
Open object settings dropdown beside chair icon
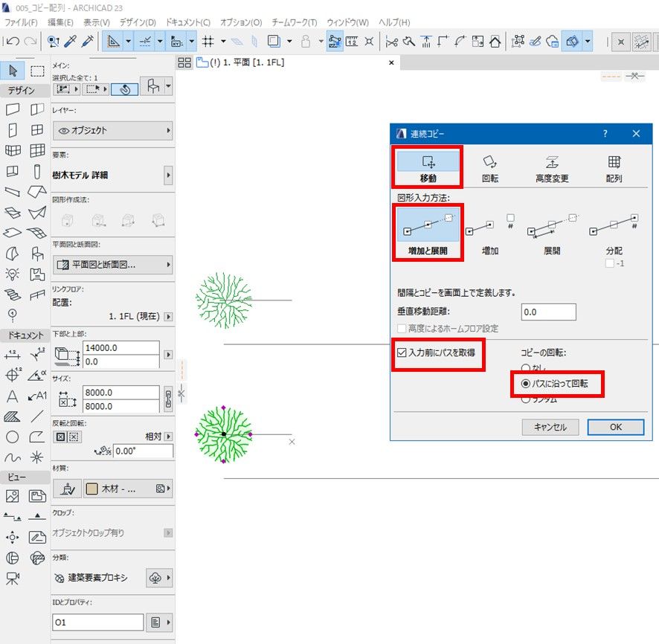[x=168, y=86]
